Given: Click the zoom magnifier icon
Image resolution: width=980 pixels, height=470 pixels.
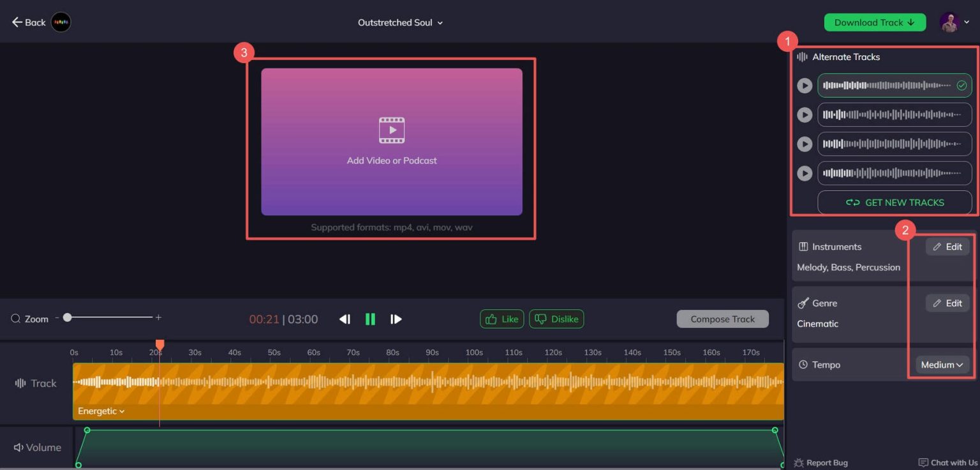Looking at the screenshot, I should click(x=15, y=318).
